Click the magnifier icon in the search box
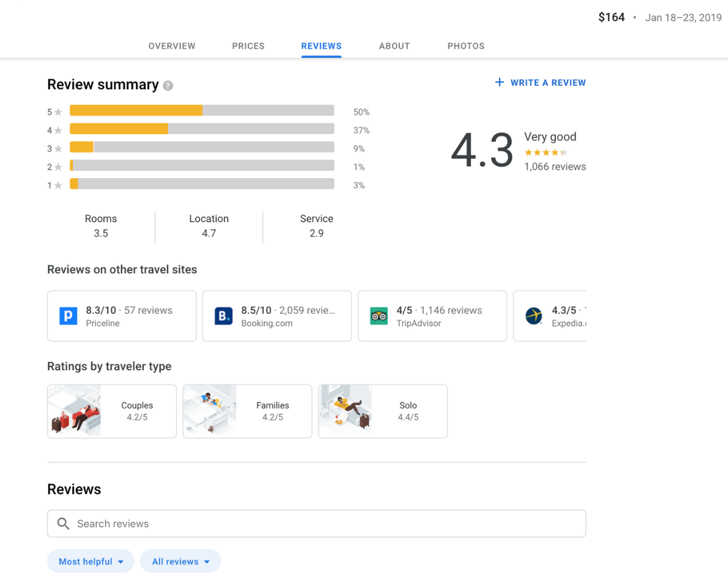Image resolution: width=728 pixels, height=580 pixels. [x=63, y=523]
